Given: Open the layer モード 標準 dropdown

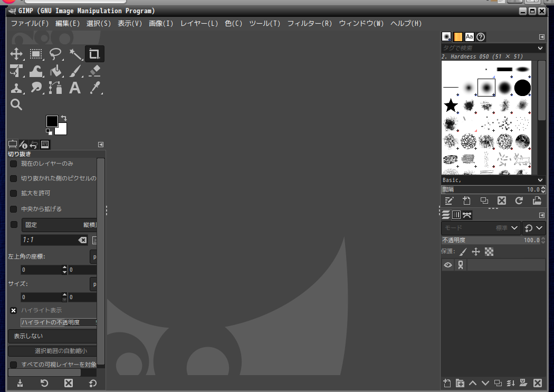Looking at the screenshot, I should tap(480, 228).
